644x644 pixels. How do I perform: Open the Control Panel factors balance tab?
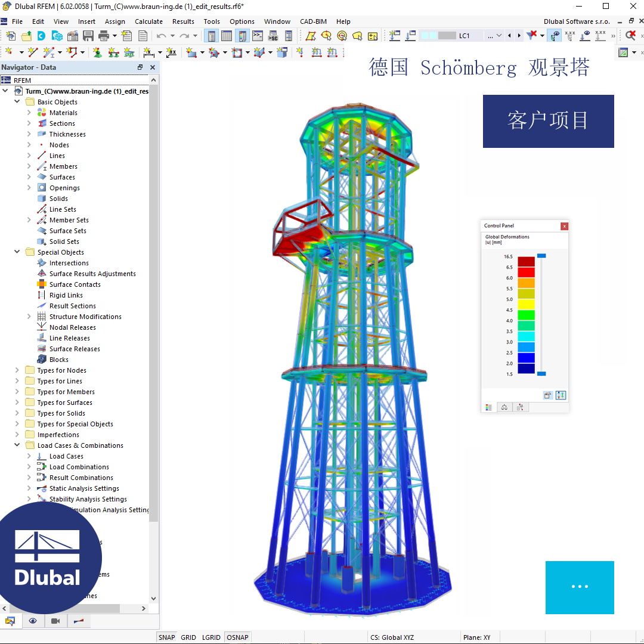click(x=504, y=407)
